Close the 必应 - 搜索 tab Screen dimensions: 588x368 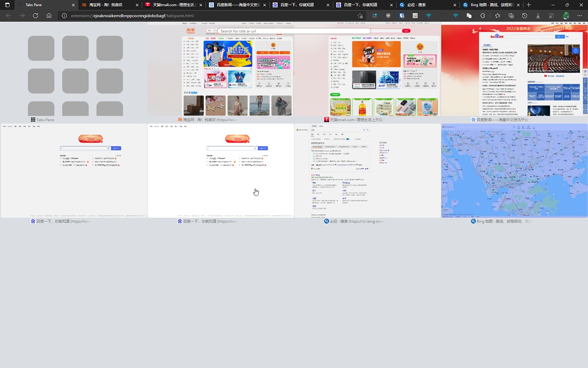coord(455,5)
